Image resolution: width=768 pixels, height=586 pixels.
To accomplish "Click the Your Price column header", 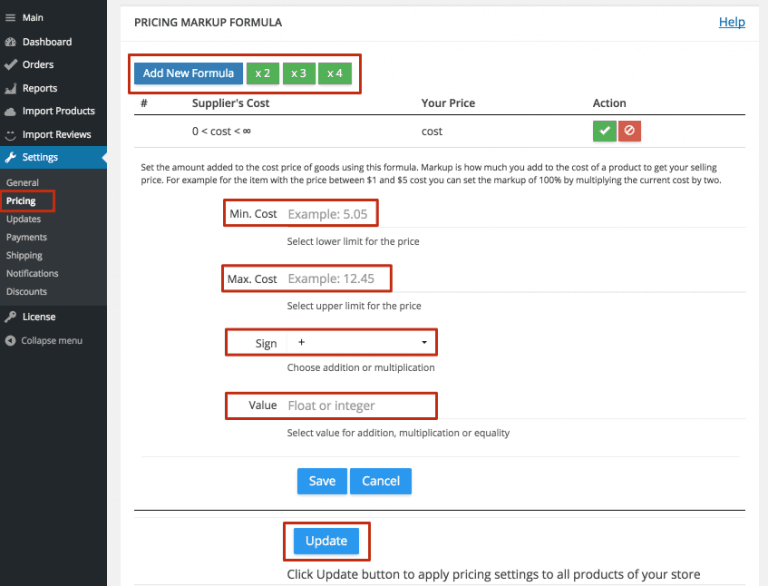I will (x=448, y=103).
